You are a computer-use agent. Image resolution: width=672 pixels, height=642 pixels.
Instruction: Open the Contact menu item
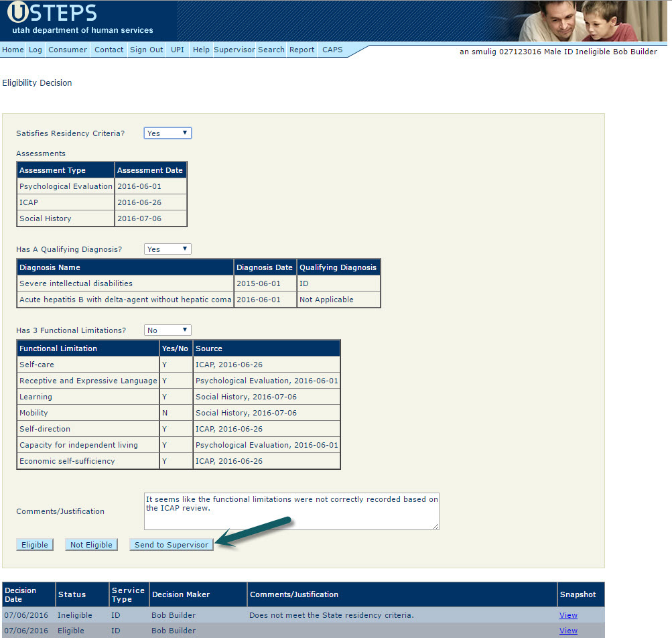coord(109,50)
